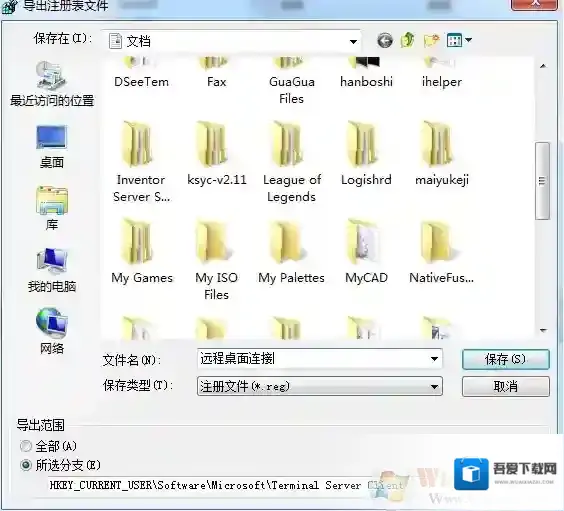
Task: Select the My ISO Files folder
Action: point(216,260)
